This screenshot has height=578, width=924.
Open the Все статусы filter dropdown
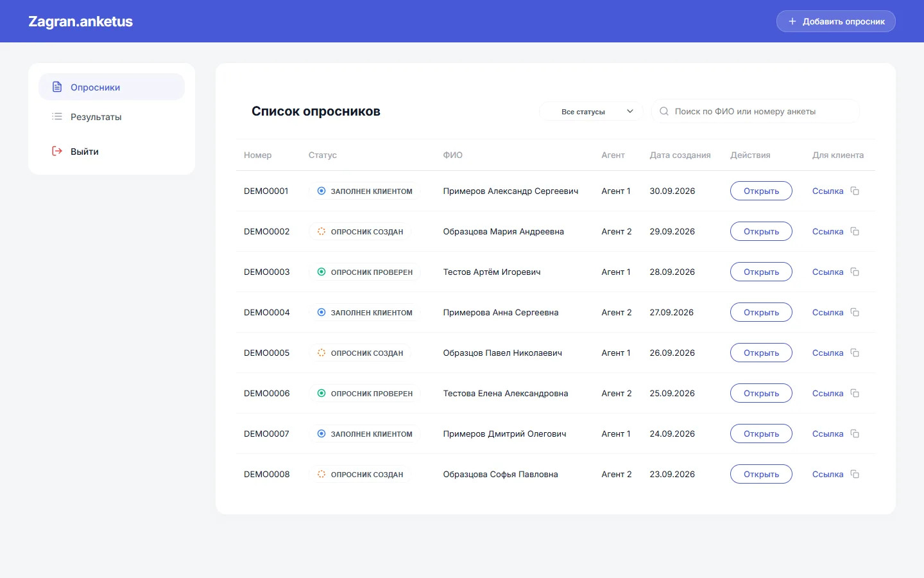point(591,111)
